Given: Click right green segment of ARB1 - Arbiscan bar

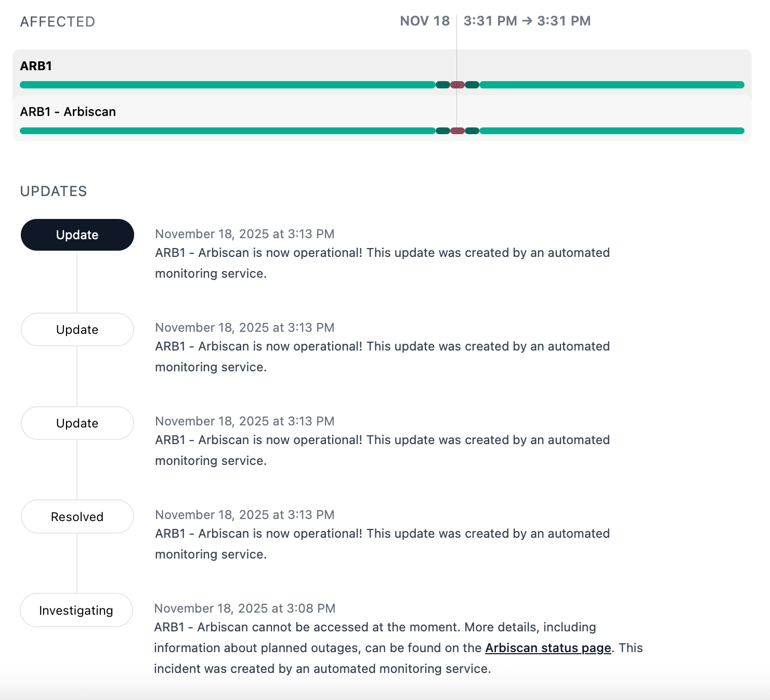Looking at the screenshot, I should pyautogui.click(x=612, y=131).
